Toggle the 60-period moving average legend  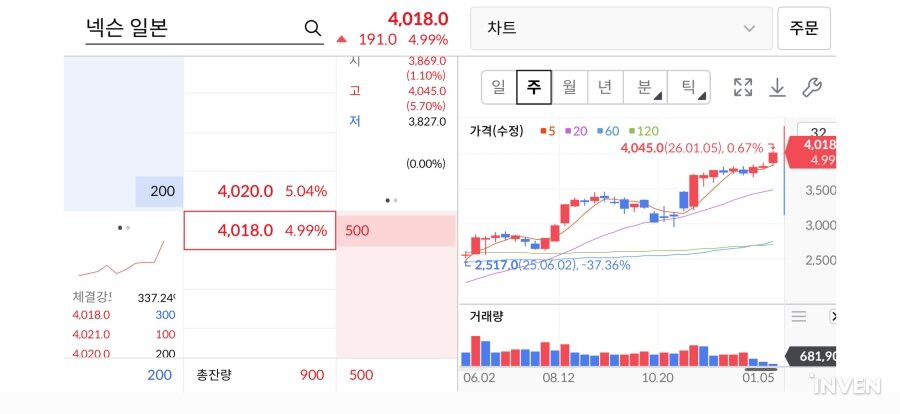[610, 131]
